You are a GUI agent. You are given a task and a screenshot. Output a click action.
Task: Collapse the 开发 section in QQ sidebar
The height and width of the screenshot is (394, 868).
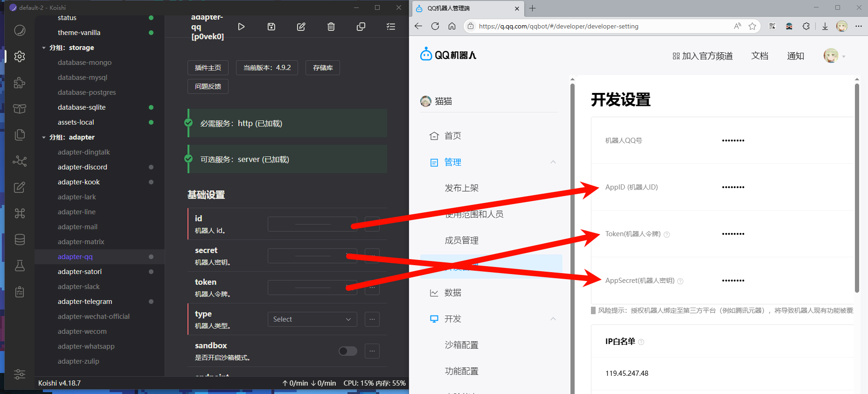coord(553,319)
